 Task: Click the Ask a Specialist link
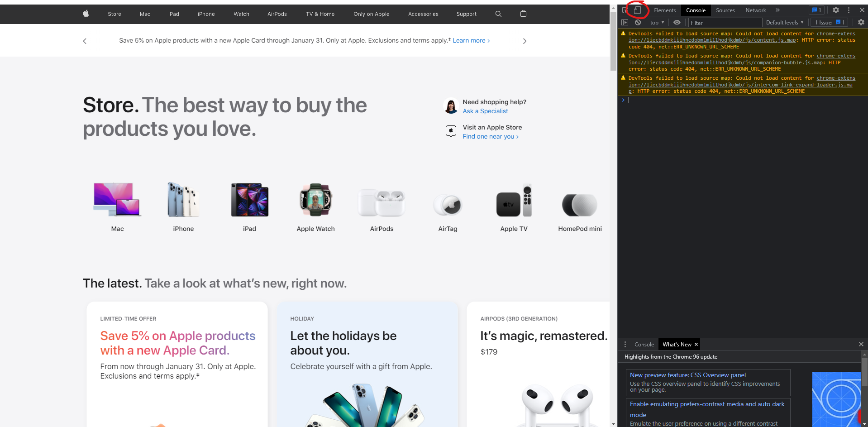tap(485, 111)
